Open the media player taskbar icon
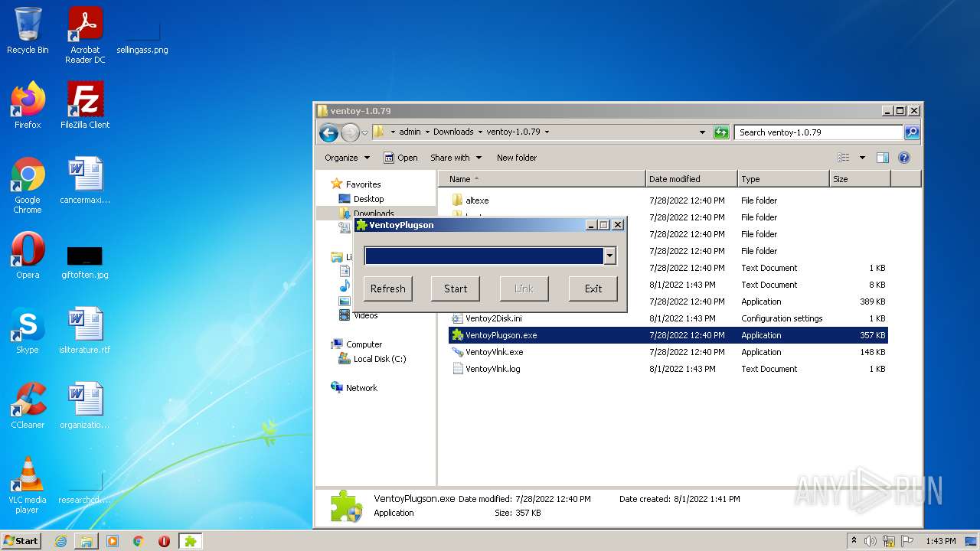980x551 pixels. 113,541
